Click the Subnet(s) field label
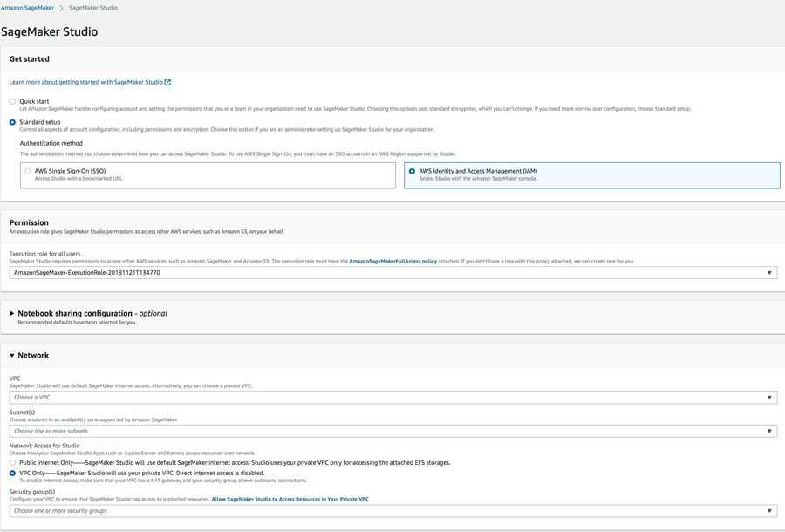This screenshot has width=785, height=532. tap(22, 413)
